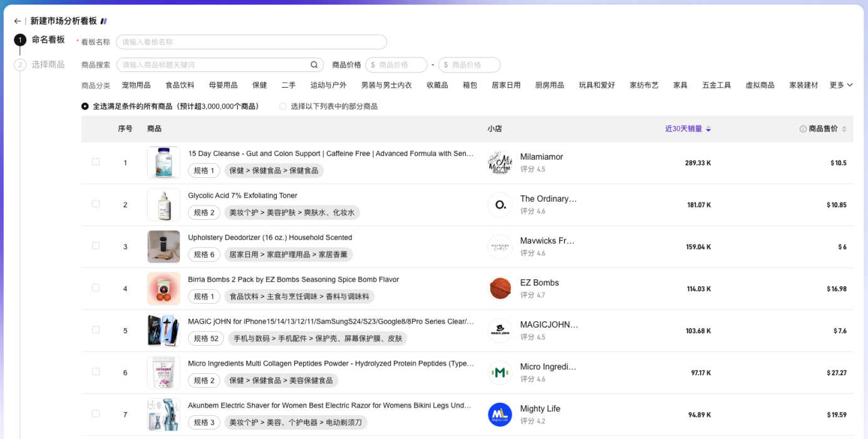Click the EZ Bombs store logo
868x439 pixels.
tap(499, 289)
